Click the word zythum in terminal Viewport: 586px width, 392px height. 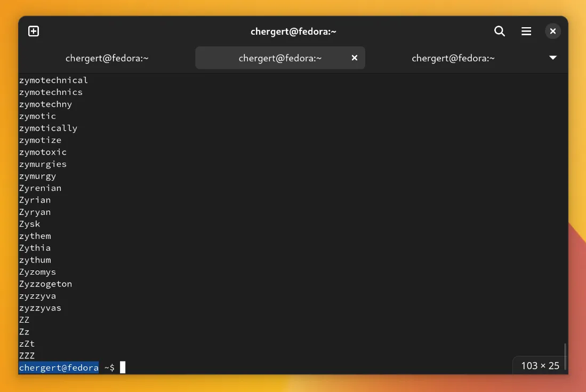pyautogui.click(x=35, y=260)
